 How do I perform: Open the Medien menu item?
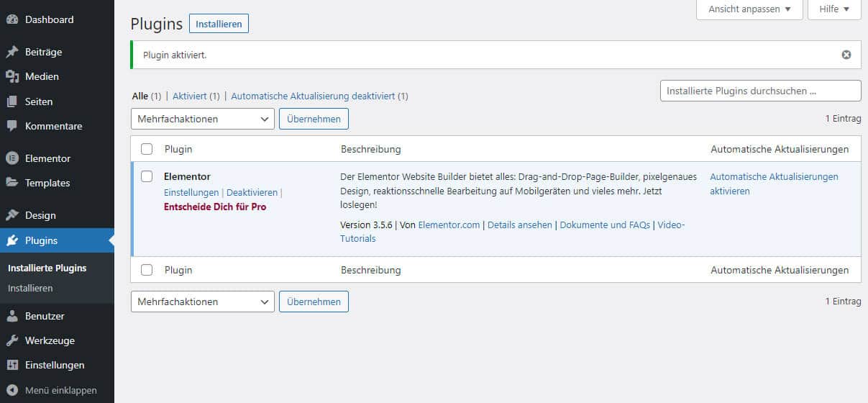pos(57,77)
